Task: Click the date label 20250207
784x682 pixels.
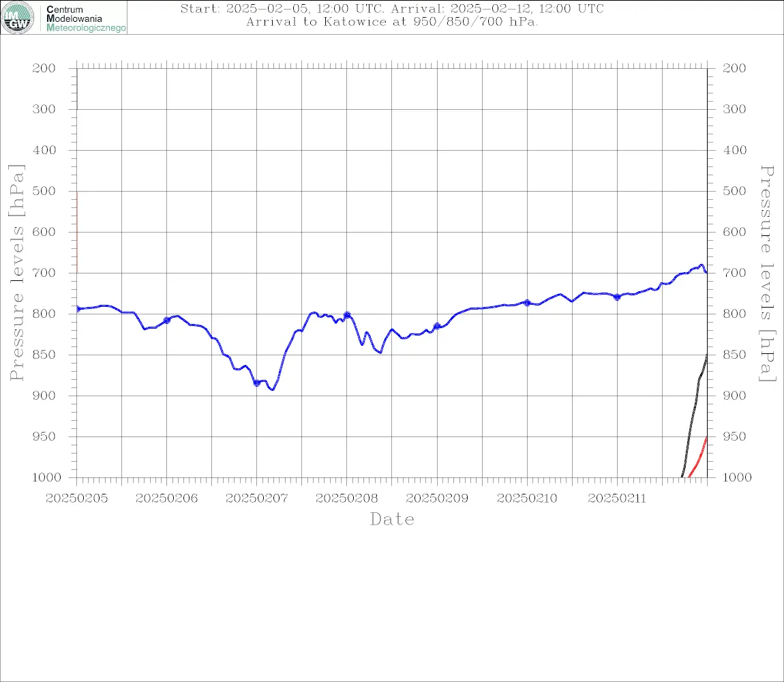Action: click(x=256, y=499)
